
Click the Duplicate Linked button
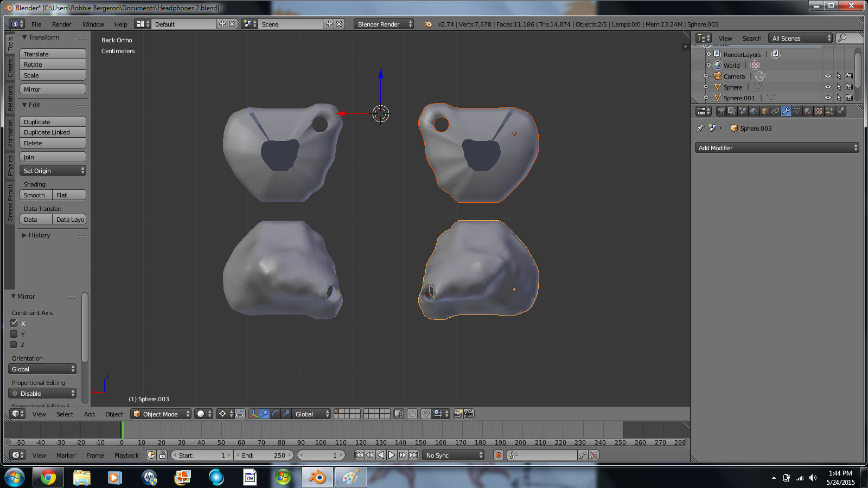(53, 132)
